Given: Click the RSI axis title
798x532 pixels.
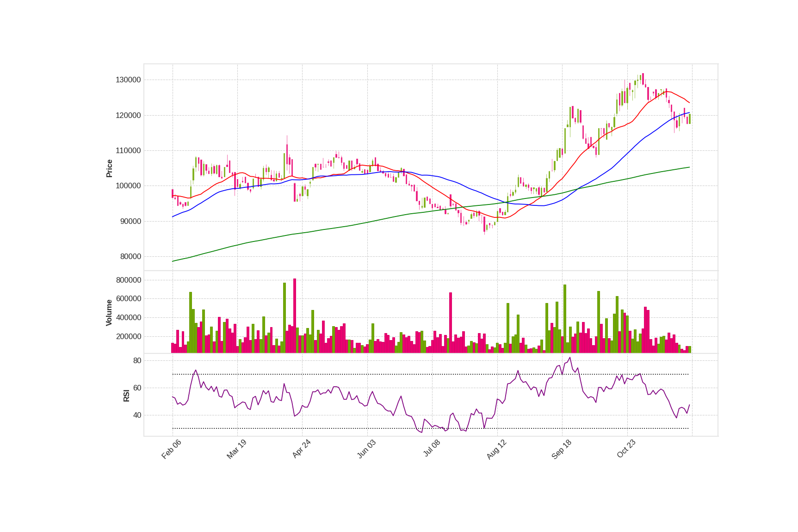Looking at the screenshot, I should tap(126, 396).
